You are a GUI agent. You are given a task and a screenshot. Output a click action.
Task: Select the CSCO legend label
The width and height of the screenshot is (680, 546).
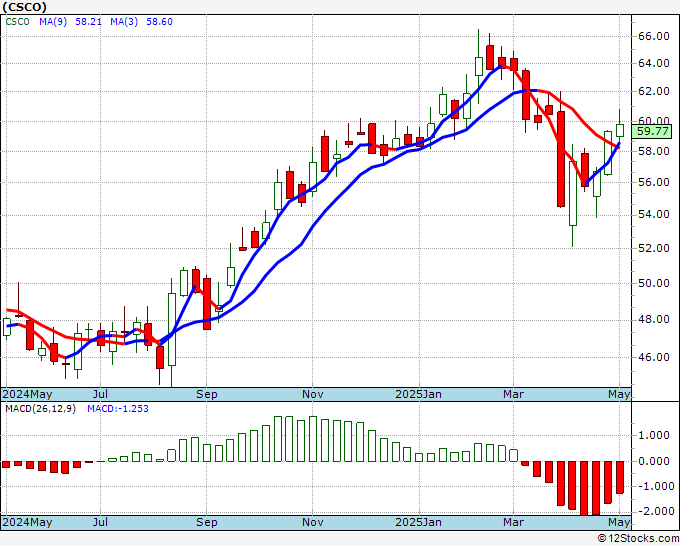point(17,22)
